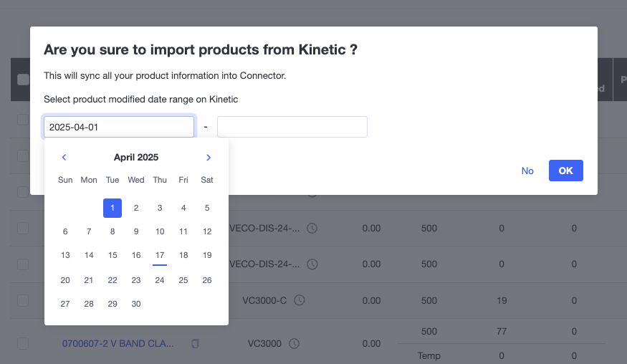Select April 26 in calendar

(207, 280)
